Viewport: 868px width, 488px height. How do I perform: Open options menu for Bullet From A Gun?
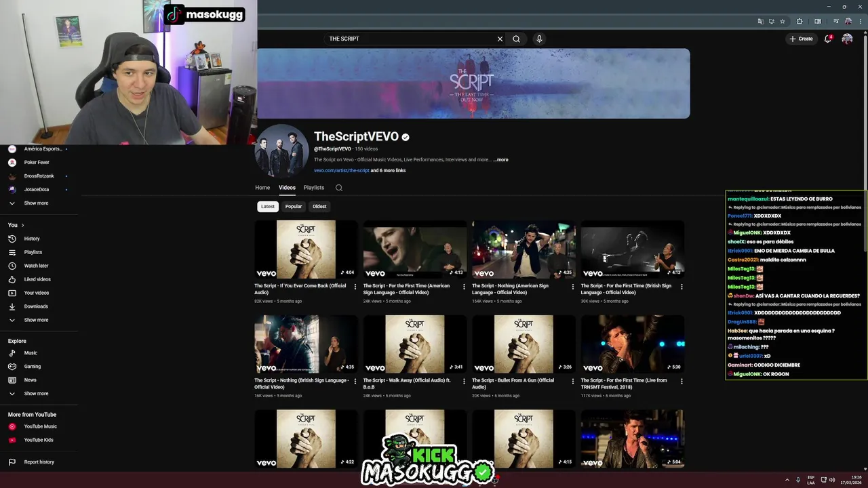pos(572,381)
